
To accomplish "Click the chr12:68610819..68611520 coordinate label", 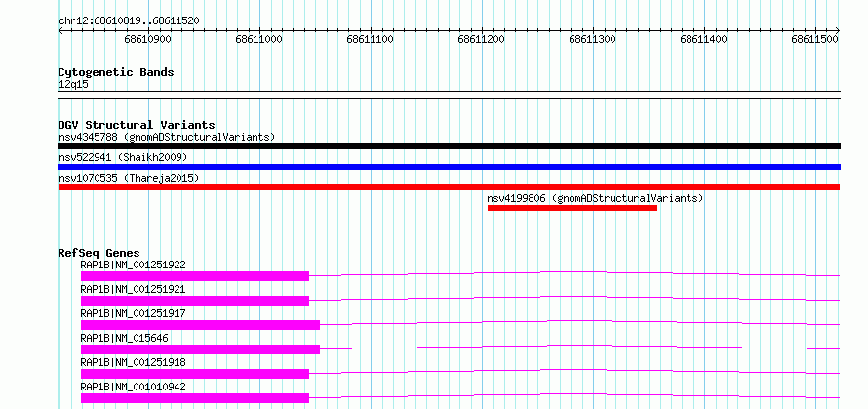I will (129, 21).
